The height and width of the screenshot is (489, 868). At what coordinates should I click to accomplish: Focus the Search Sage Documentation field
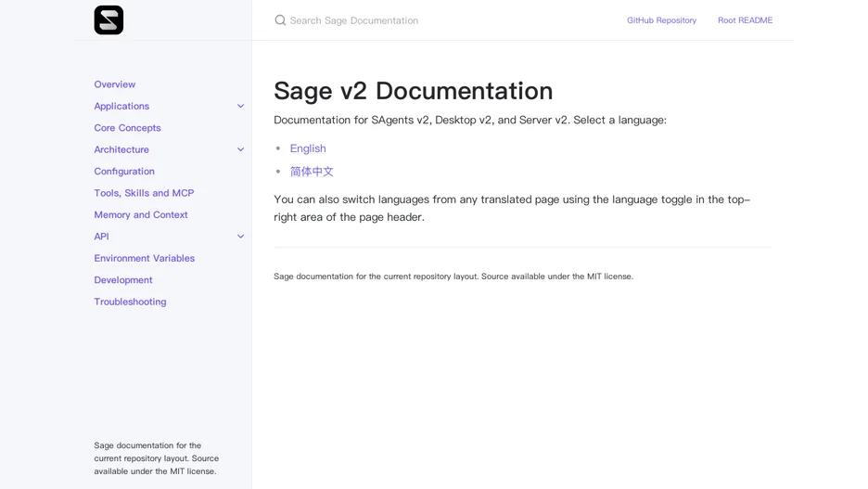(354, 20)
